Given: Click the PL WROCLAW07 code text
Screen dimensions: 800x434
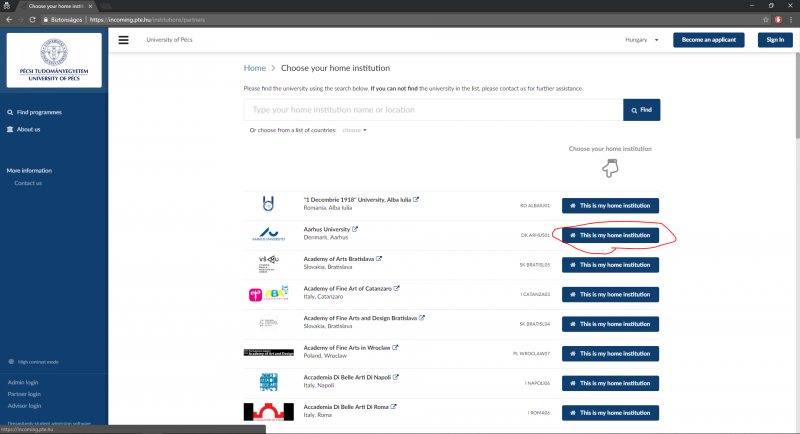Looking at the screenshot, I should pos(531,353).
